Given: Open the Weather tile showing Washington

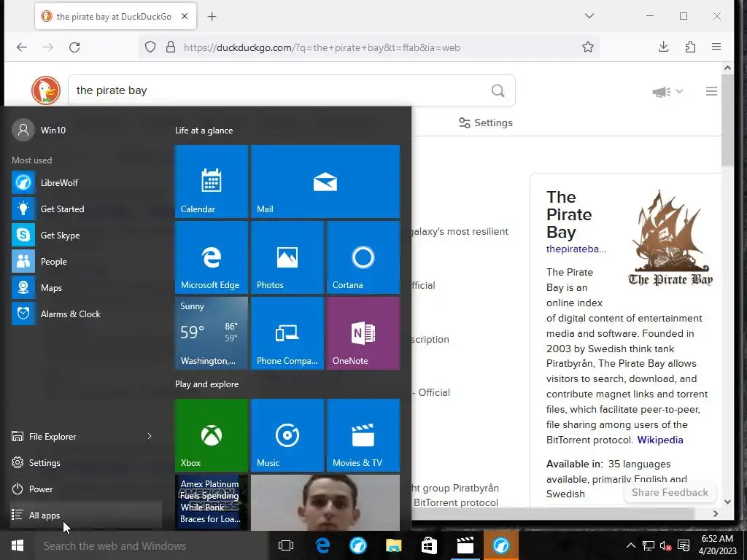Looking at the screenshot, I should (x=211, y=332).
